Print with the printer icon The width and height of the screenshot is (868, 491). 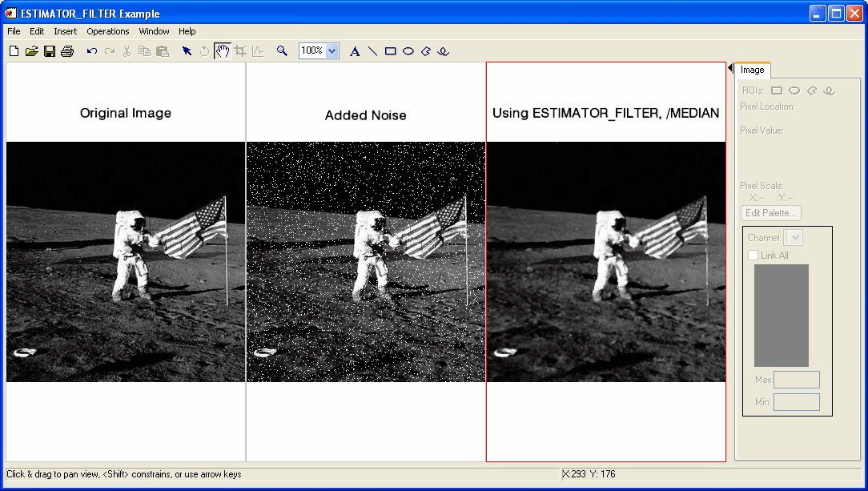point(67,51)
